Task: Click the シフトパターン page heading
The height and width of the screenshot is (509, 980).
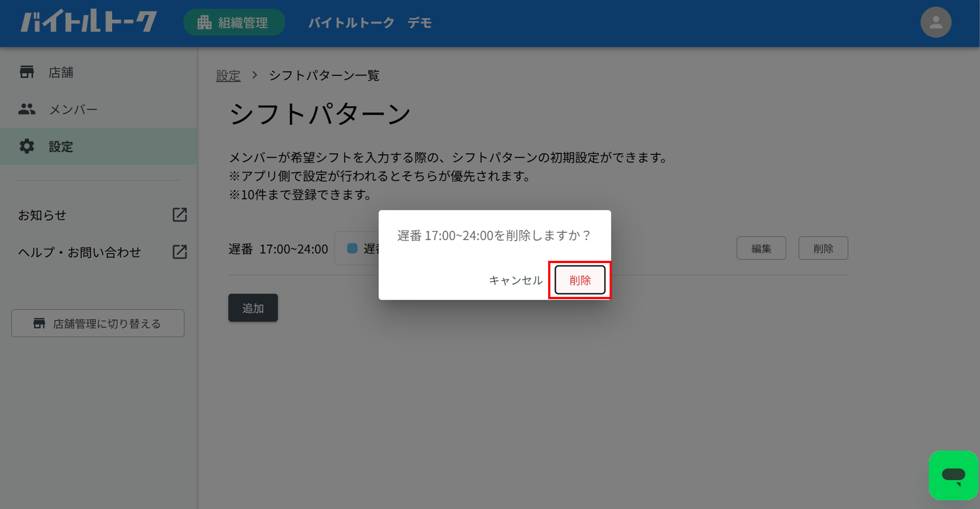Action: point(320,114)
